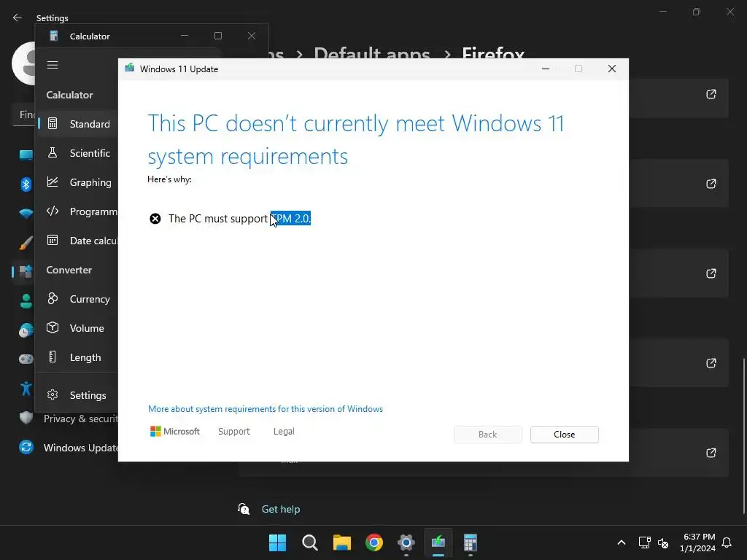The height and width of the screenshot is (560, 747).
Task: Open notifications bell icon
Action: tap(727, 542)
